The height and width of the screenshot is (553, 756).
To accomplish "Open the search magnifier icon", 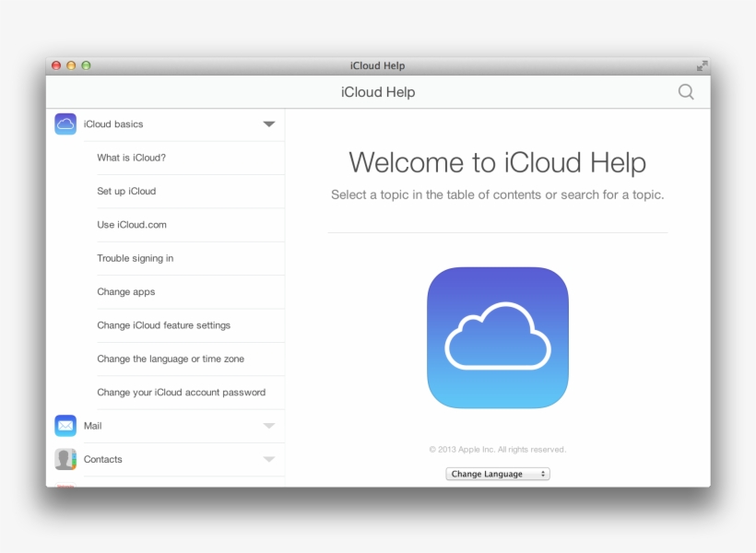I will pos(686,91).
